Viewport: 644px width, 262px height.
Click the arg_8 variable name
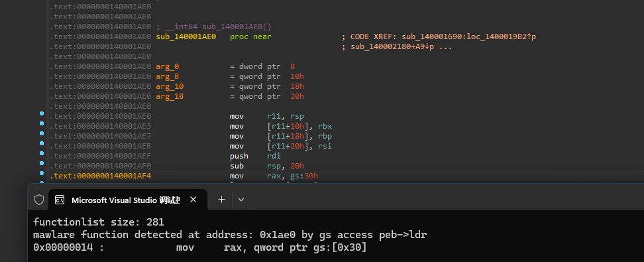pos(168,76)
